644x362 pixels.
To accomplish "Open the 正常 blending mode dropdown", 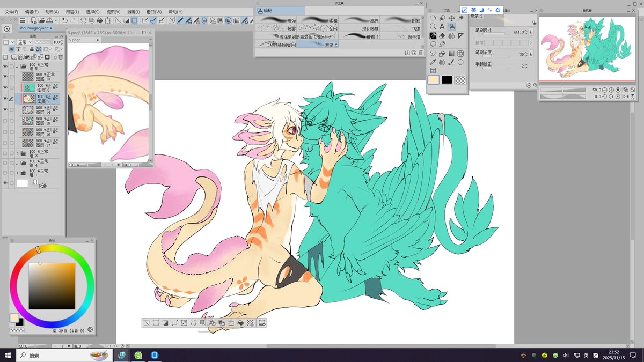I will pyautogui.click(x=24, y=42).
